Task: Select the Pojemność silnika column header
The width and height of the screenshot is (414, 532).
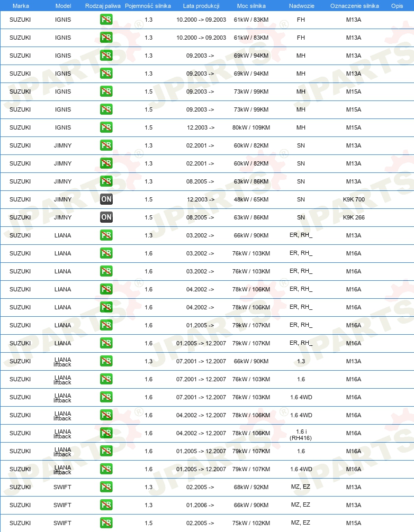Action: pyautogui.click(x=148, y=6)
